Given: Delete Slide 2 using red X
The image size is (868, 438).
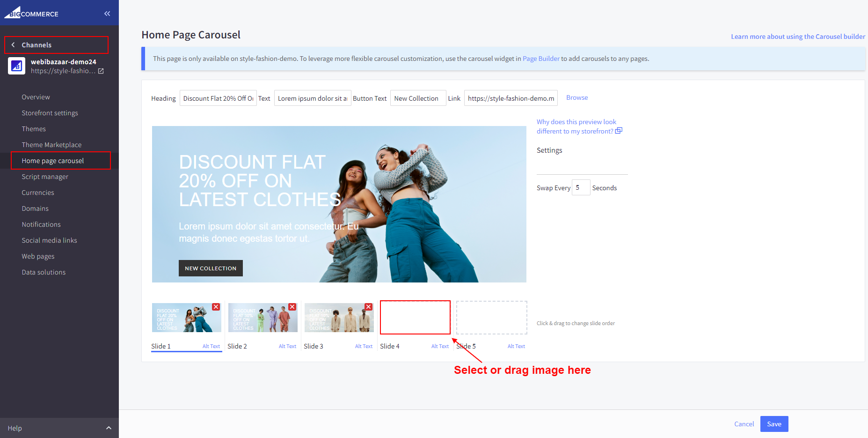Looking at the screenshot, I should pyautogui.click(x=292, y=307).
